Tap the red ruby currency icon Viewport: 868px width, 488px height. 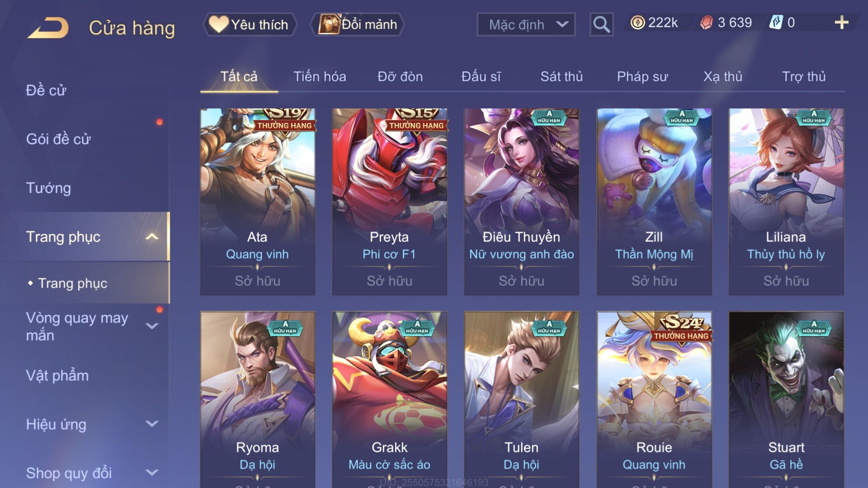tap(706, 23)
